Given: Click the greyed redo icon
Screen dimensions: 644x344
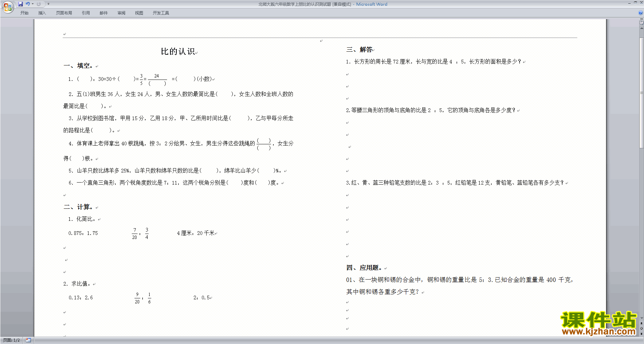Looking at the screenshot, I should click(x=39, y=4).
